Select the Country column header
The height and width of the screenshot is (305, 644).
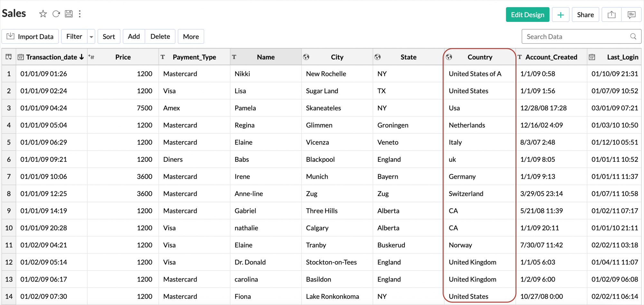point(479,57)
